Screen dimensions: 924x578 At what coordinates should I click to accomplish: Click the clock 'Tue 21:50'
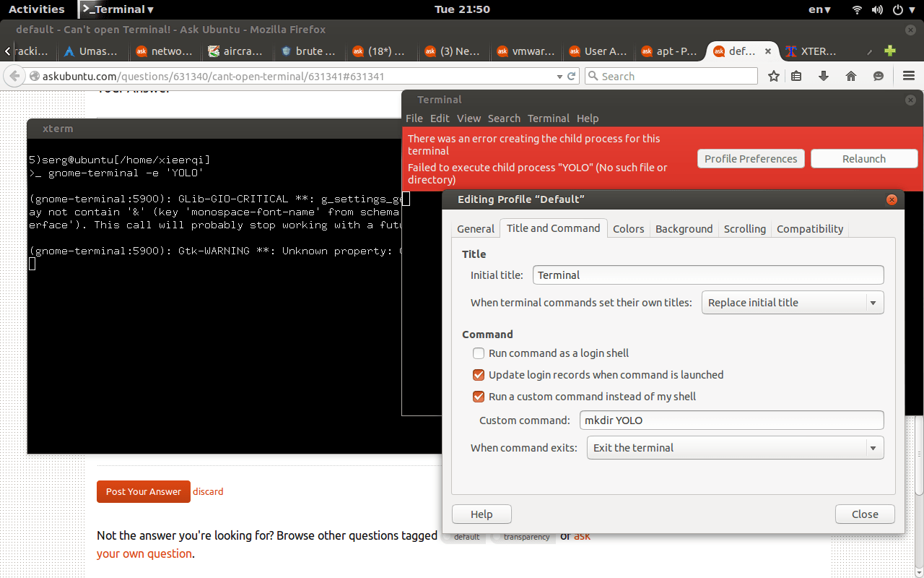462,9
